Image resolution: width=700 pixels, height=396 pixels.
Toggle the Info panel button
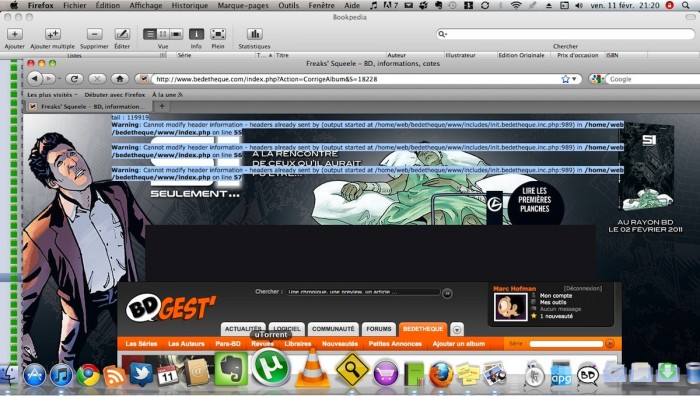coord(196,34)
